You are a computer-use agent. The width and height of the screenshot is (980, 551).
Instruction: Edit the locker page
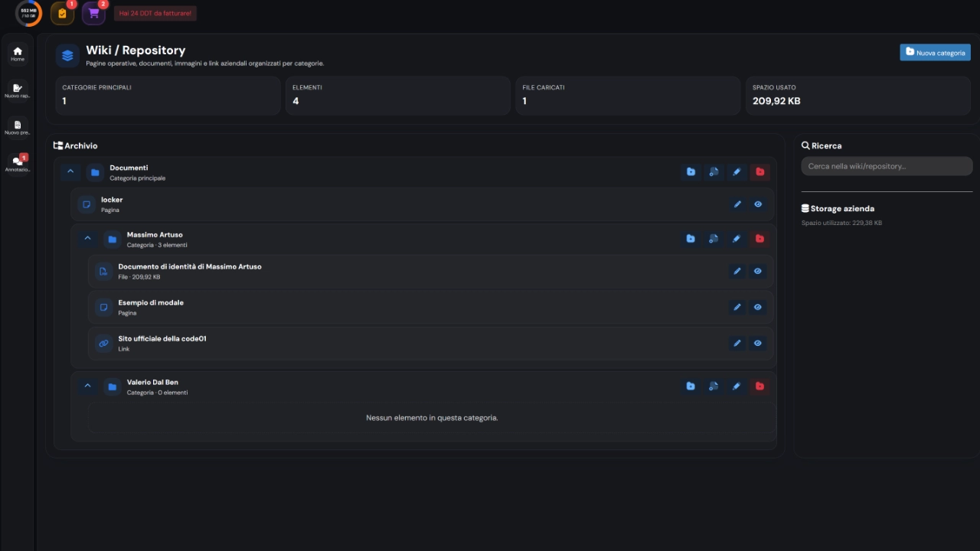coord(737,204)
